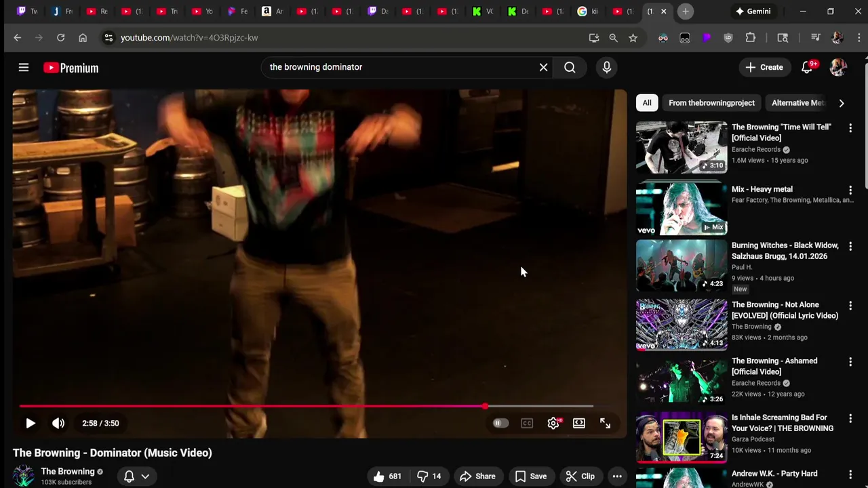
Task: Select Earache Records under Ashamed video
Action: 756,383
